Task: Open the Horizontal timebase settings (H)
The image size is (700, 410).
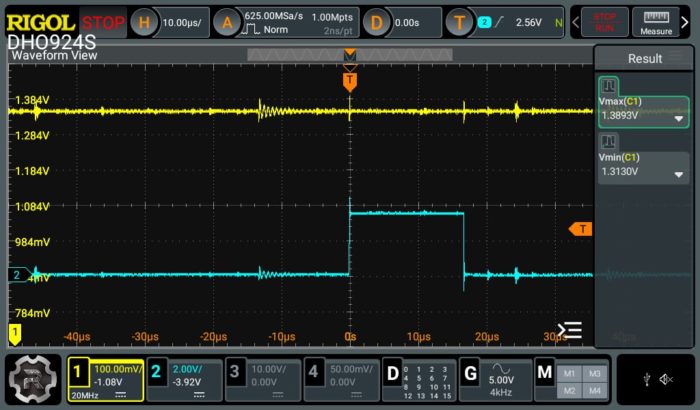Action: [144, 22]
